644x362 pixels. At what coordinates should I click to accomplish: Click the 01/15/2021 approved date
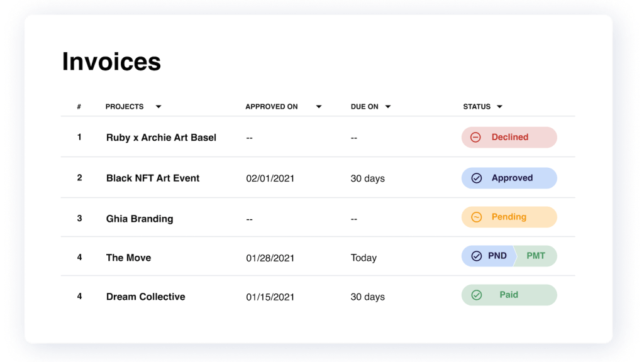[270, 297]
